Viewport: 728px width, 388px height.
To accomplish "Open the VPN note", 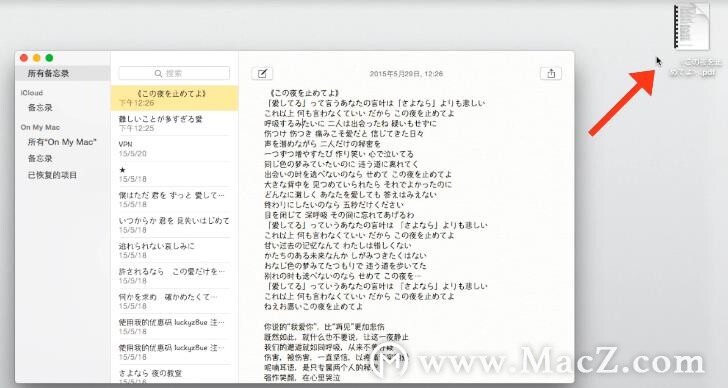I will 174,149.
